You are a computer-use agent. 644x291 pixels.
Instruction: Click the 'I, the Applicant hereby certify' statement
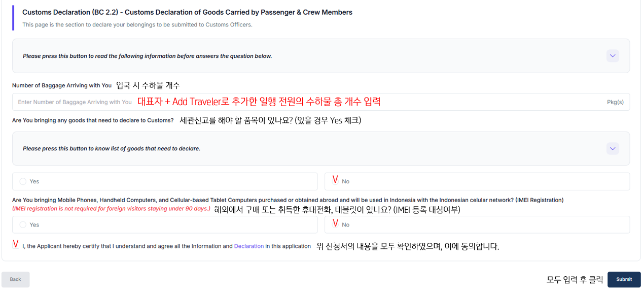pos(127,246)
